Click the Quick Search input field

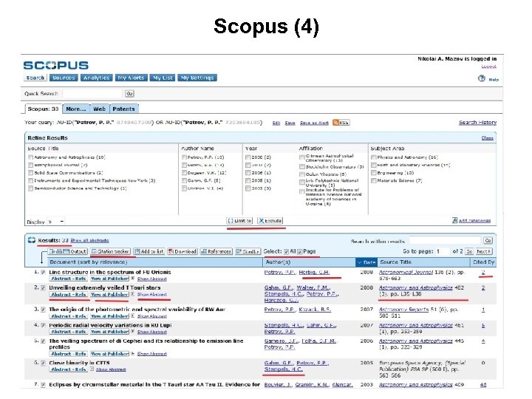[92, 93]
